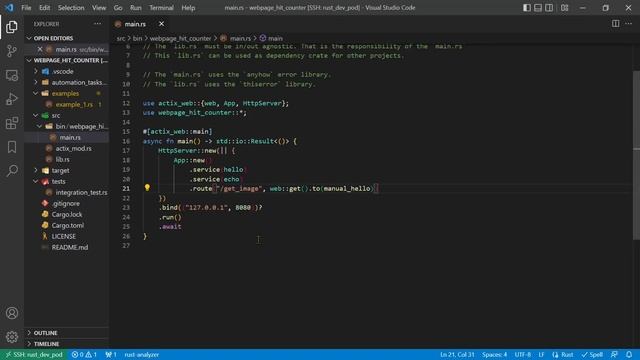Image resolution: width=640 pixels, height=360 pixels.
Task: Open the Edit menu
Action: tap(44, 8)
